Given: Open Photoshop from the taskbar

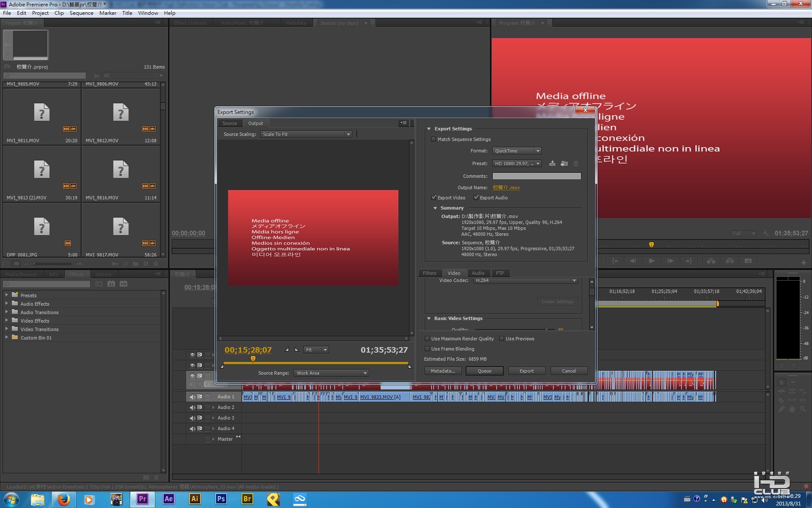Looking at the screenshot, I should coord(221,499).
